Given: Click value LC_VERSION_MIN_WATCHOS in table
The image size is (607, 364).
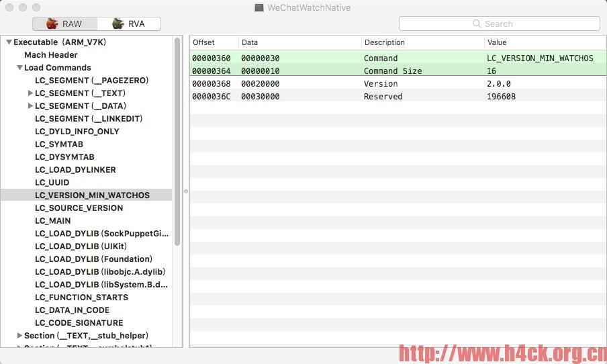Looking at the screenshot, I should (540, 58).
